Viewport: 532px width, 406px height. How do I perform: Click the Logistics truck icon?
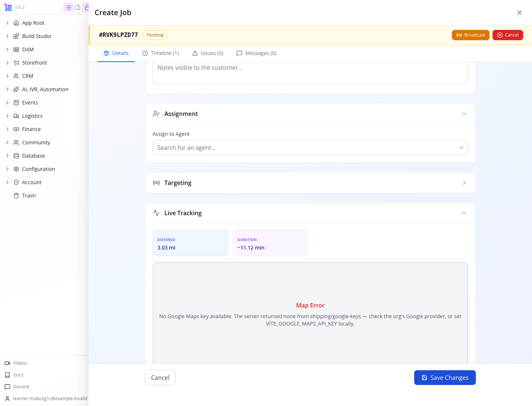pyautogui.click(x=16, y=116)
